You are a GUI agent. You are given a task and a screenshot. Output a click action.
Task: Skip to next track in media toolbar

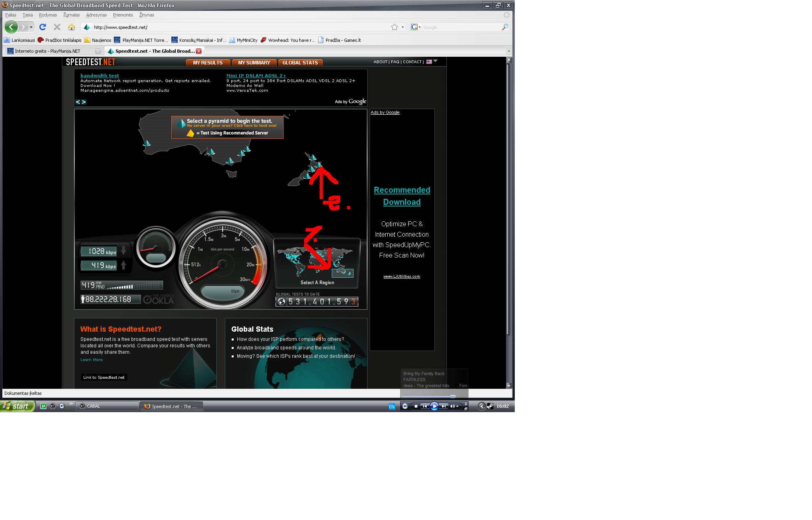444,407
